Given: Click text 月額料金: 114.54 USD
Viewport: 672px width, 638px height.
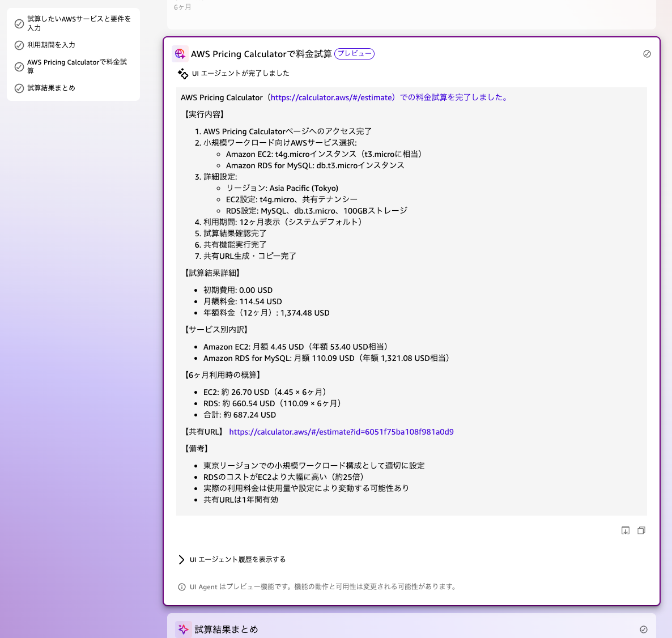Looking at the screenshot, I should 243,301.
